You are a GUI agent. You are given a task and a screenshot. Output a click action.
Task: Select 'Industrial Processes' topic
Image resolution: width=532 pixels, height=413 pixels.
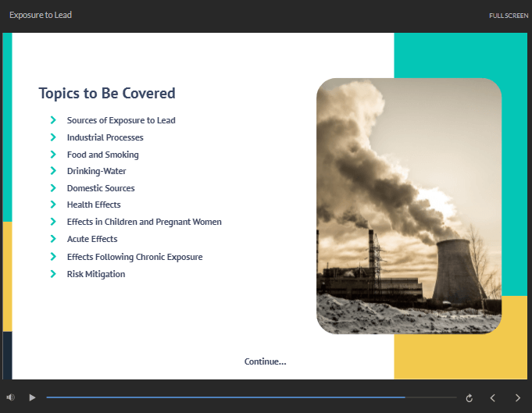[105, 137]
